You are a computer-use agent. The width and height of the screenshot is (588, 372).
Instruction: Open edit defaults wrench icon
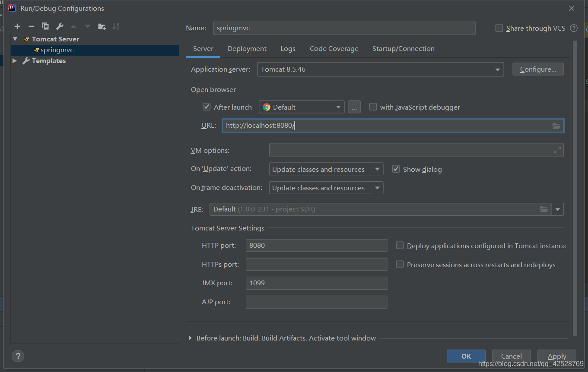[x=60, y=27]
